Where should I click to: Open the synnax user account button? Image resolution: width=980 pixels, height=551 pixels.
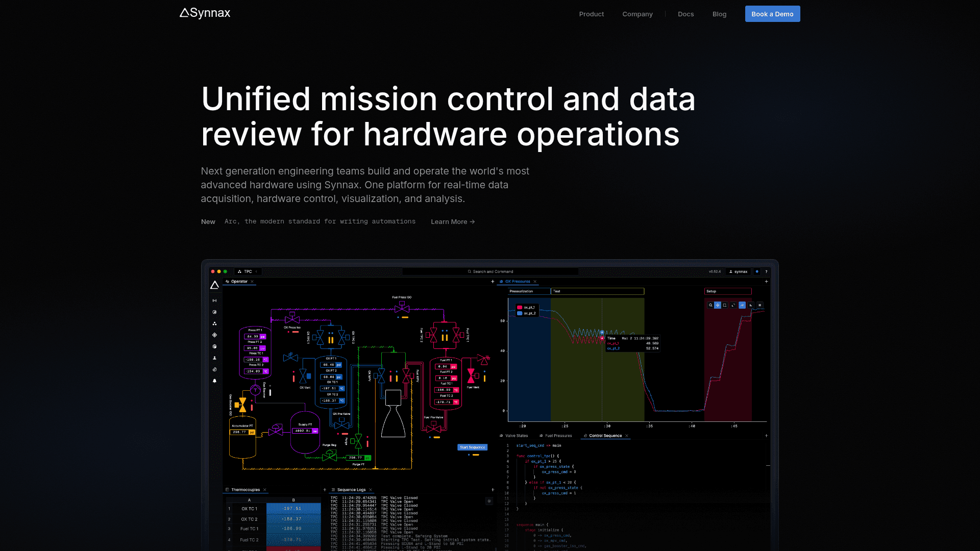(738, 271)
